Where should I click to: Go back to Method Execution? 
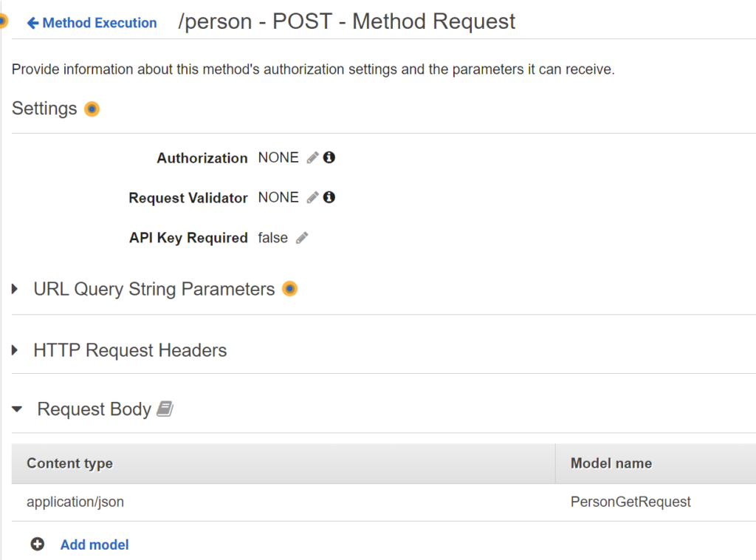pyautogui.click(x=100, y=23)
